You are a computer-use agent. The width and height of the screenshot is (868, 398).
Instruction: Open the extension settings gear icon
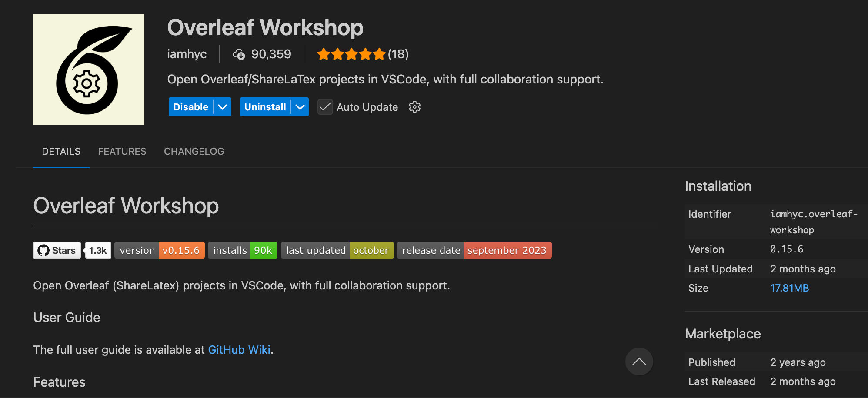(415, 107)
